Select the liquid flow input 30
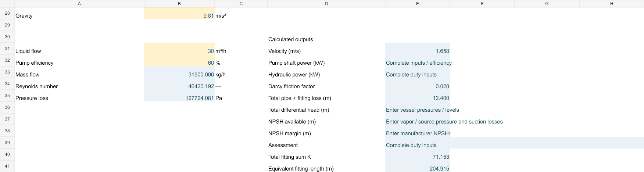644x172 pixels. point(179,49)
